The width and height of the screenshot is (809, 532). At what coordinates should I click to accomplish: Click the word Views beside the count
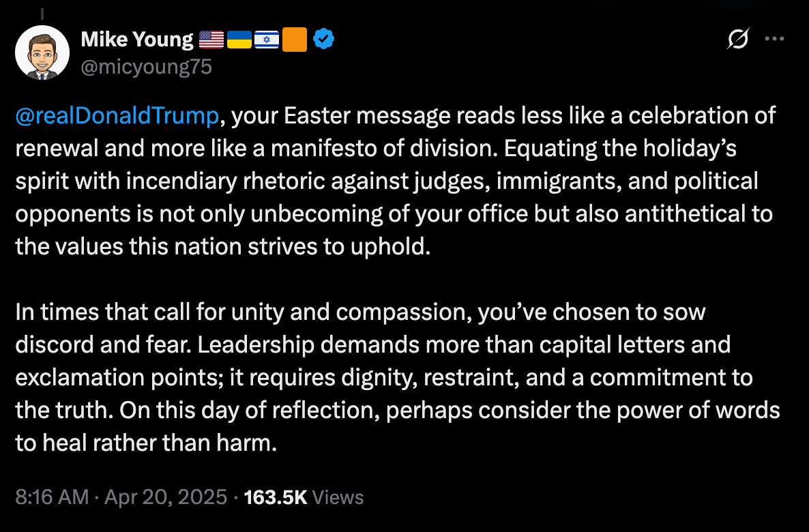338,497
